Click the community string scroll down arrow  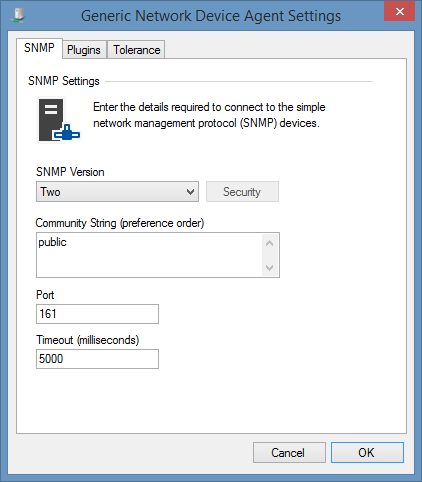270,267
